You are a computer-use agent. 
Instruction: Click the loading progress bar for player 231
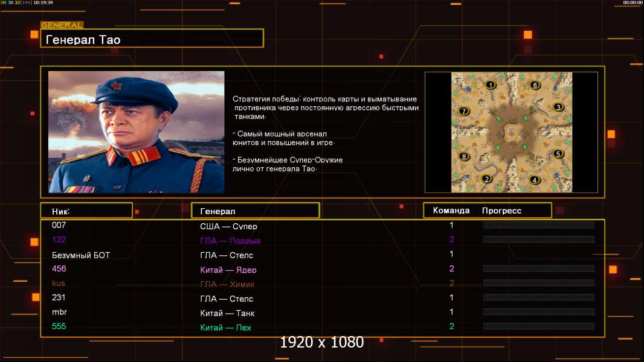click(x=539, y=297)
